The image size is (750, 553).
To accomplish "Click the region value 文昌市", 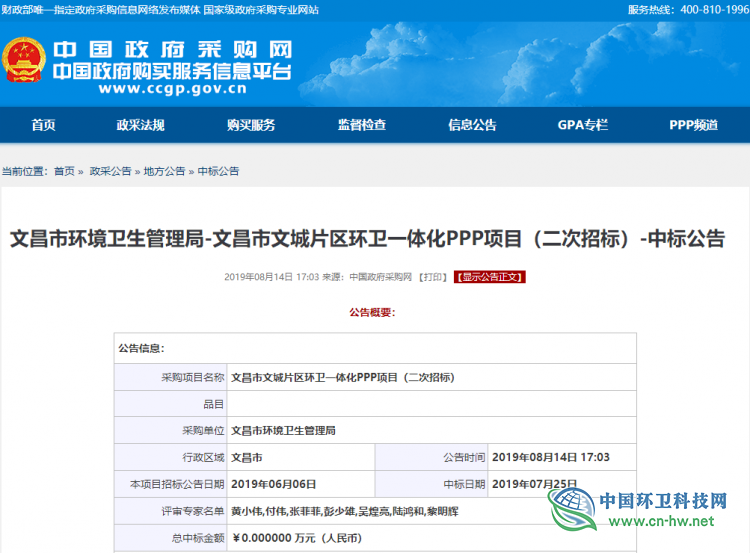I will tap(247, 457).
